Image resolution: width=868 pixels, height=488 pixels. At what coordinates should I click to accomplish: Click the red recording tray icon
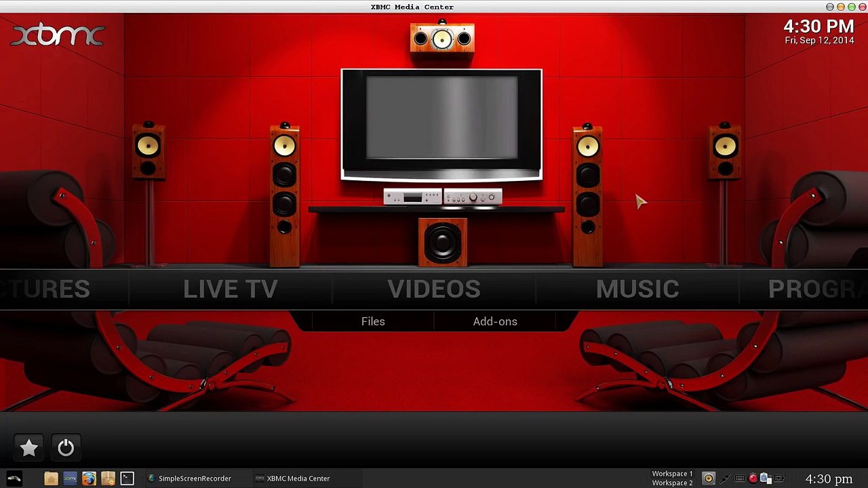(753, 479)
